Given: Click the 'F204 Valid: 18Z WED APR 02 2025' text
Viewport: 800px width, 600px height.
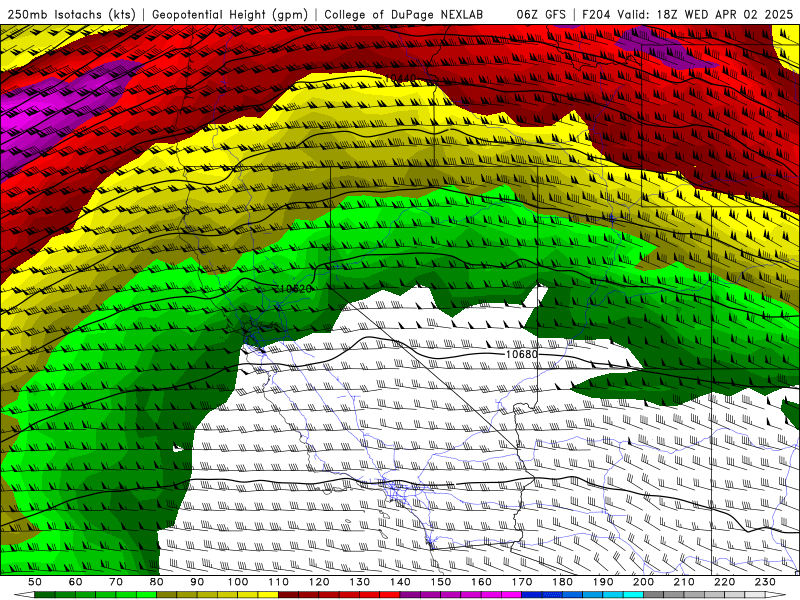Looking at the screenshot, I should (687, 14).
